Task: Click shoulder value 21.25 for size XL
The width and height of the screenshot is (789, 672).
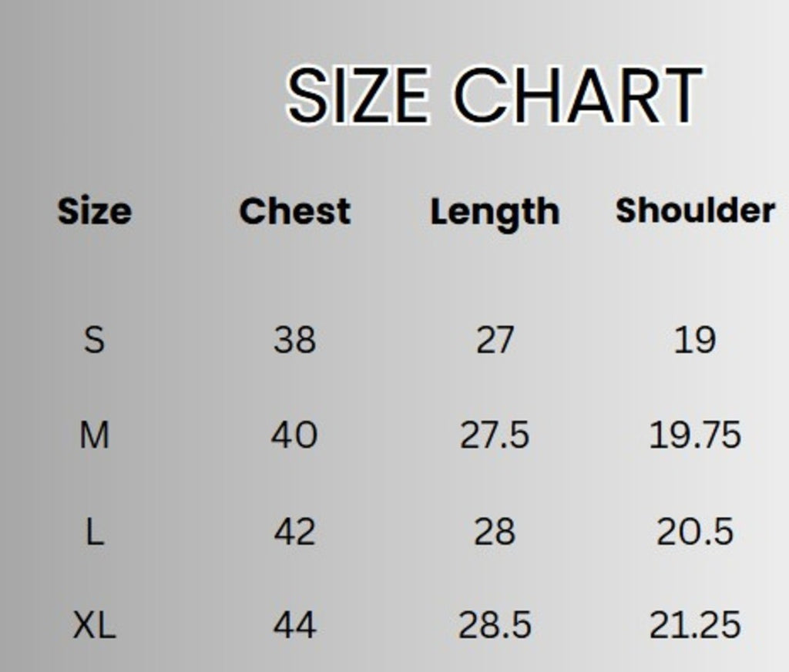Action: (695, 625)
